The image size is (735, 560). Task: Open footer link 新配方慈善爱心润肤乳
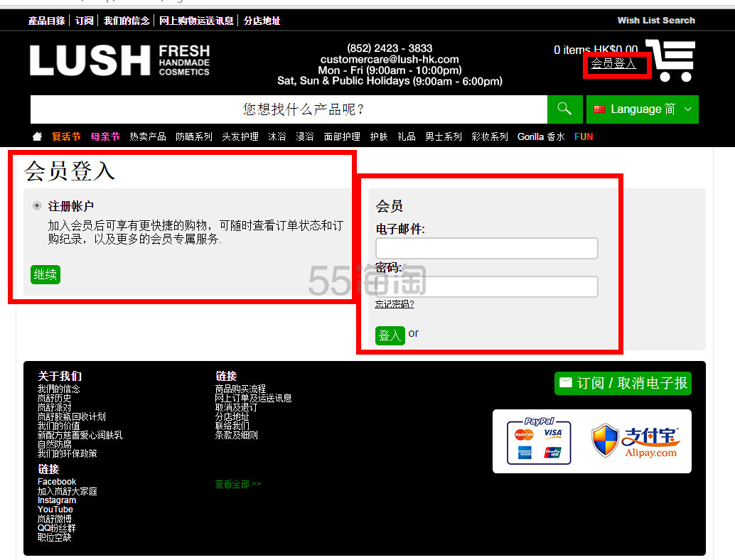pyautogui.click(x=80, y=435)
